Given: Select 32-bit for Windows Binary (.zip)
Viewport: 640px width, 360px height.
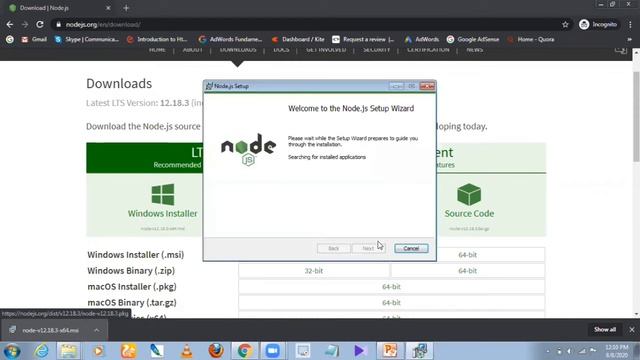Looking at the screenshot, I should 313,271.
